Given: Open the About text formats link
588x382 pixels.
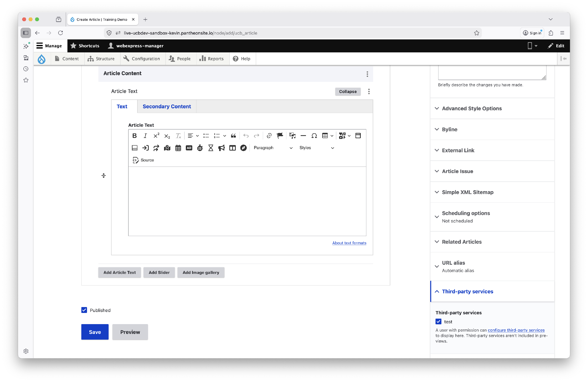Looking at the screenshot, I should click(x=349, y=243).
